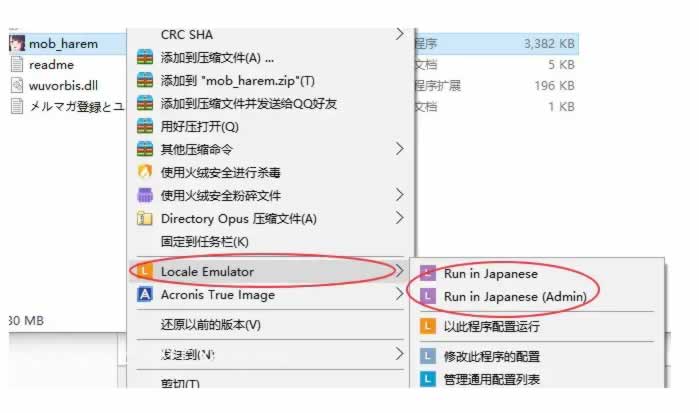Select 还原以前的版本(V) entry
699x413 pixels.
click(210, 325)
